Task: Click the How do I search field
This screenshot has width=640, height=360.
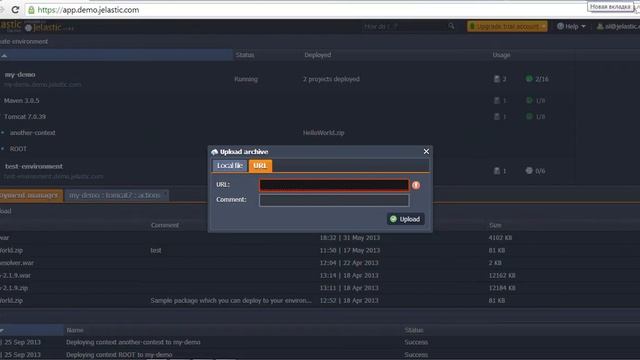Action: 404,27
